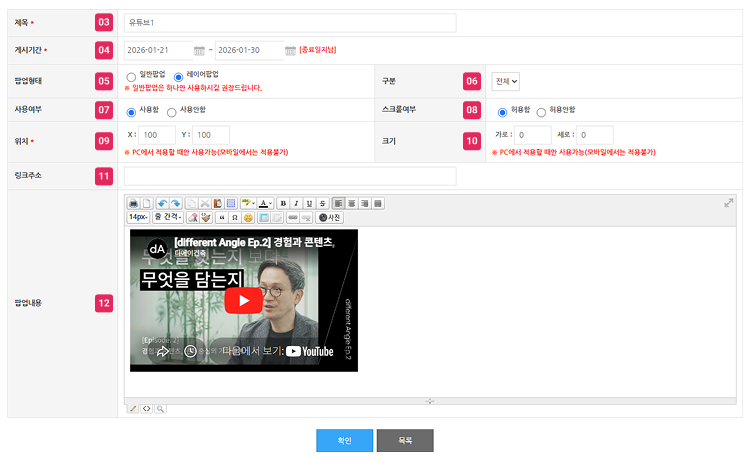Toggle underline formatting
Screen dimensions: 750x462
click(309, 204)
